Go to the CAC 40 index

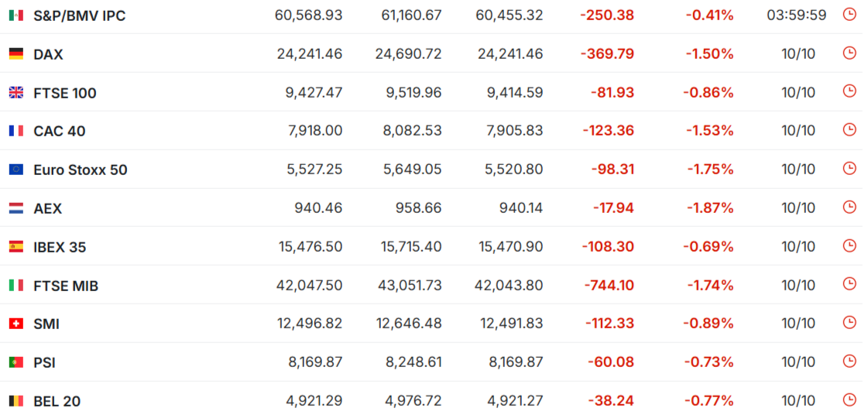(x=59, y=131)
